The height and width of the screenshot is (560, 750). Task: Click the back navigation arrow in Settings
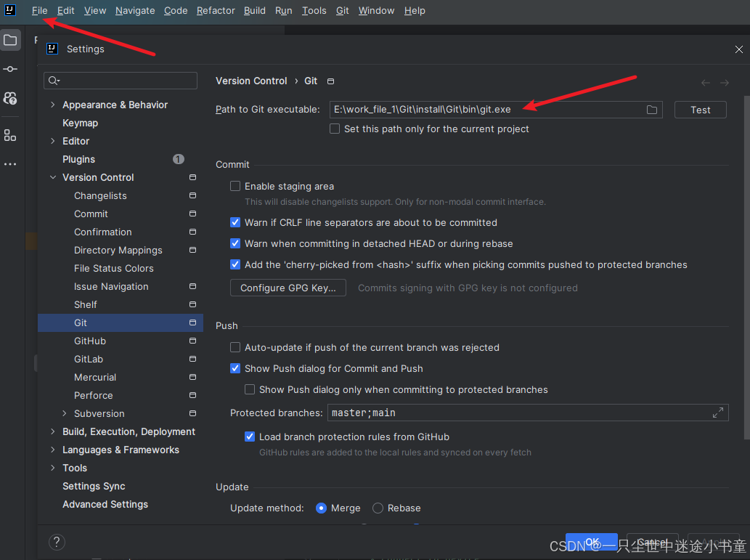pos(706,83)
